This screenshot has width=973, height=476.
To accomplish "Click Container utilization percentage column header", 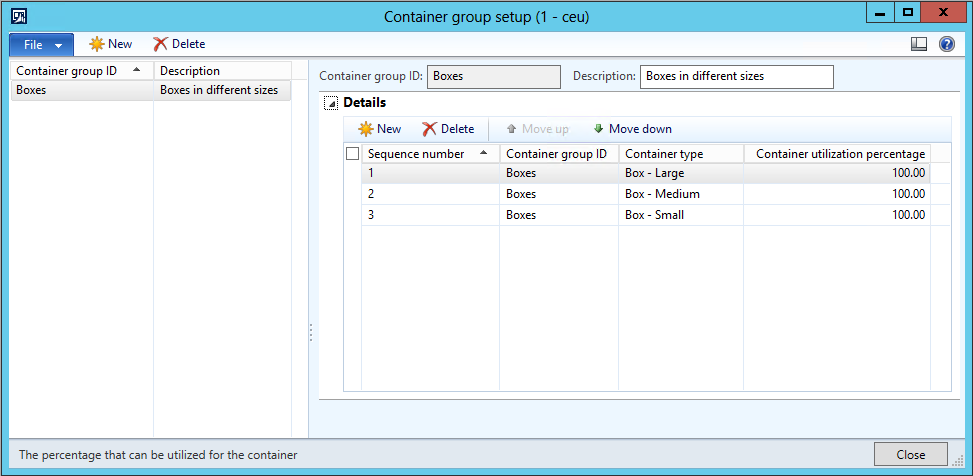I will tap(840, 154).
